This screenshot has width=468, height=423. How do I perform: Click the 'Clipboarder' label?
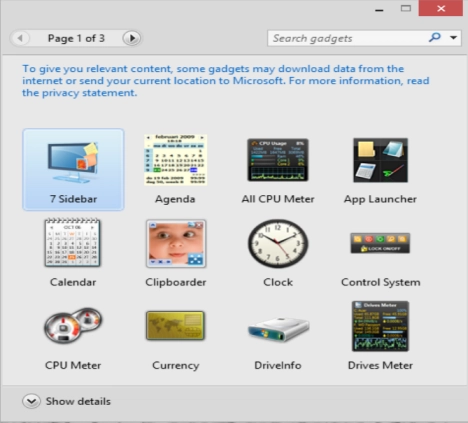pyautogui.click(x=176, y=283)
